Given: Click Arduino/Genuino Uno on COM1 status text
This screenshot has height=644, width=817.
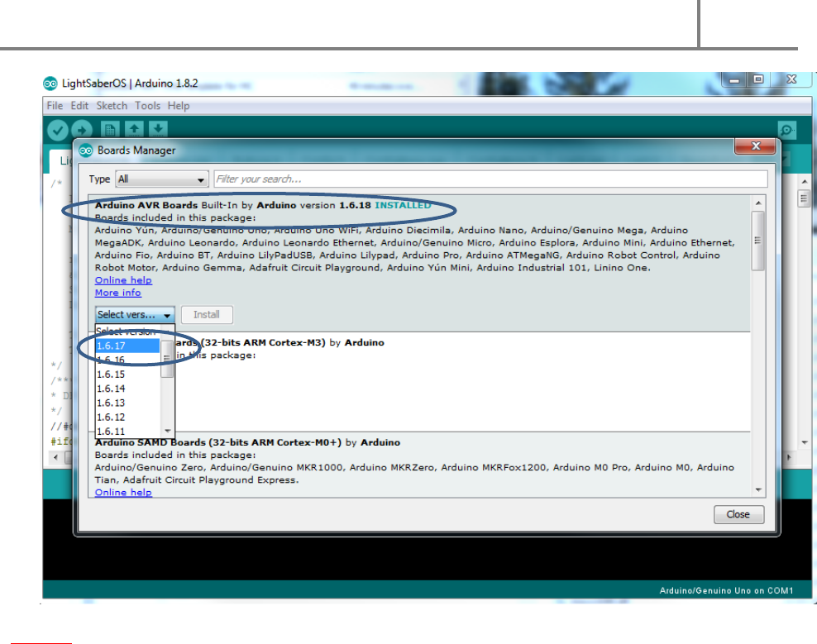Looking at the screenshot, I should 726,590.
